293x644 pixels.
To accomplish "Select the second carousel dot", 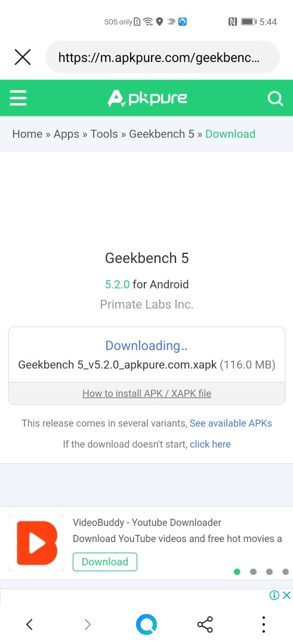I will (253, 571).
